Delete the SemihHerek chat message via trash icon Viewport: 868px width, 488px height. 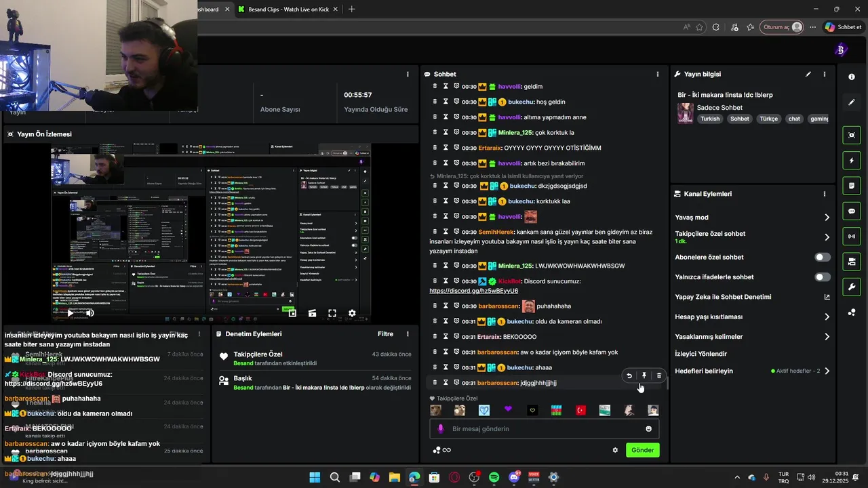[435, 232]
